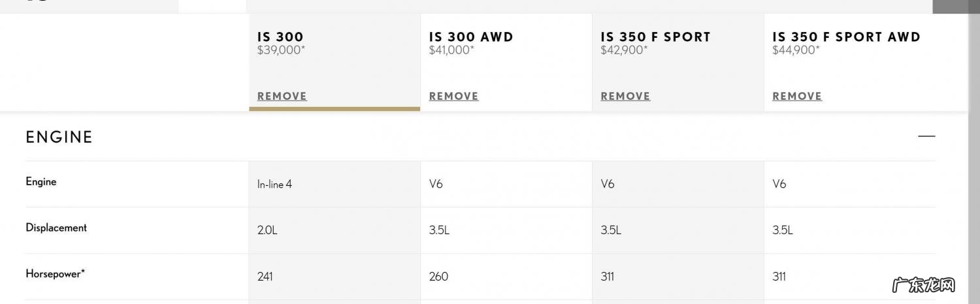The image size is (980, 304).
Task: Click REMOVE under IS 350 F SPORT $42,900
Action: click(625, 96)
